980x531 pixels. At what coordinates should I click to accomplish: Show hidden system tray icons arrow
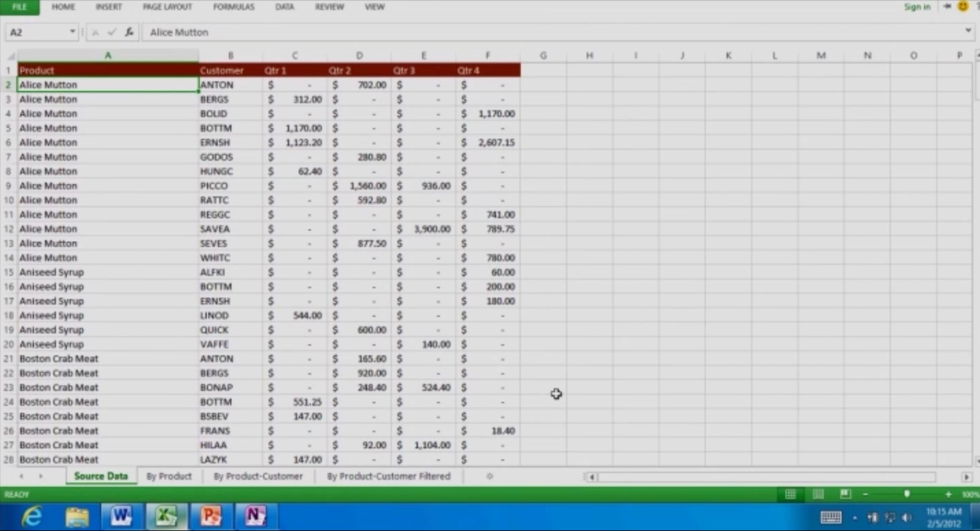pos(854,518)
